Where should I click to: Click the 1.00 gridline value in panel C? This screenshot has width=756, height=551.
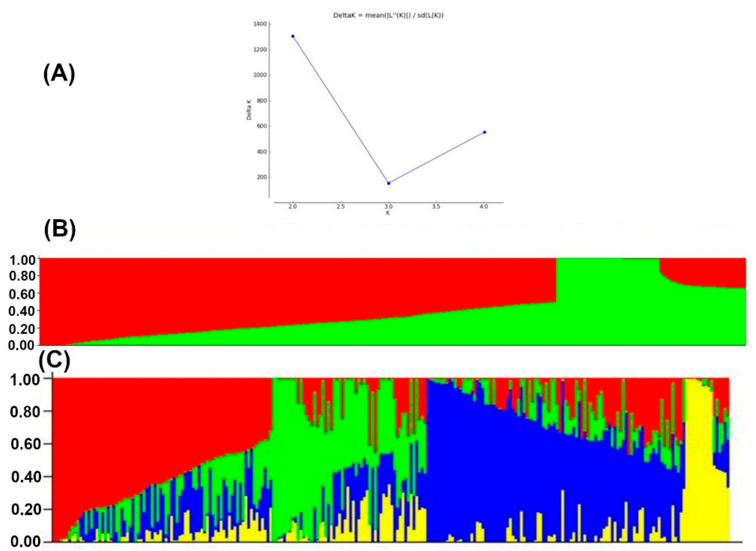coord(25,380)
